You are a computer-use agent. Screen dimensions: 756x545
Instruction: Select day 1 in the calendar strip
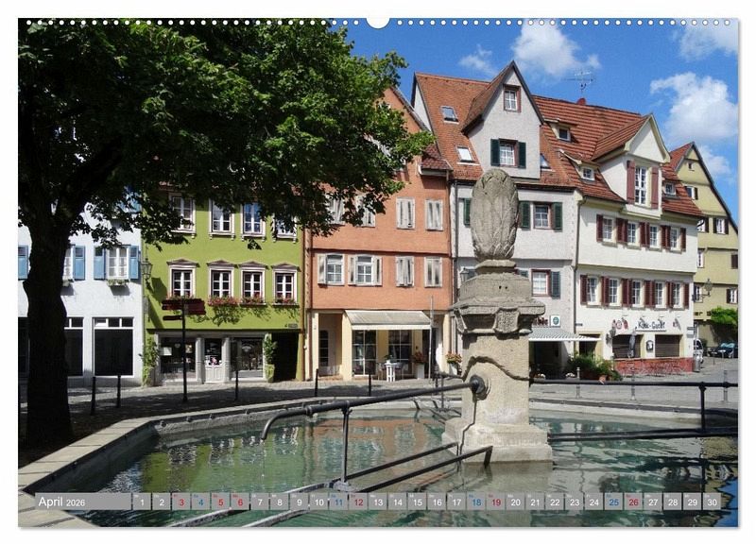pyautogui.click(x=142, y=502)
